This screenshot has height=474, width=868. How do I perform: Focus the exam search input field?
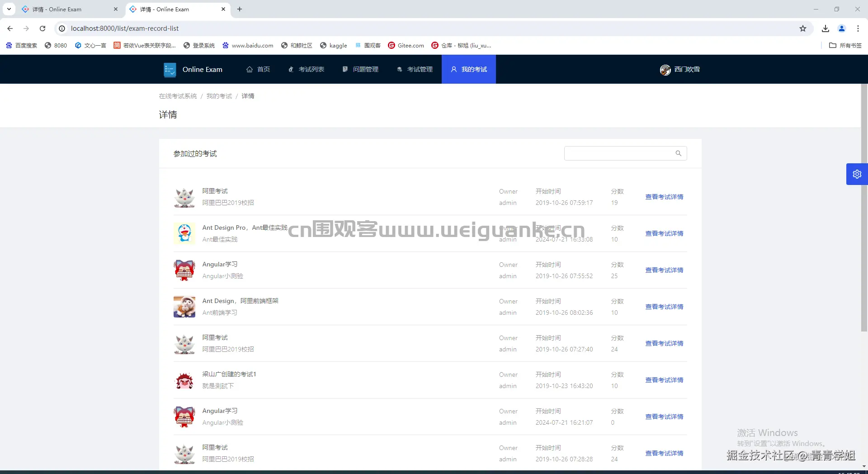626,153
